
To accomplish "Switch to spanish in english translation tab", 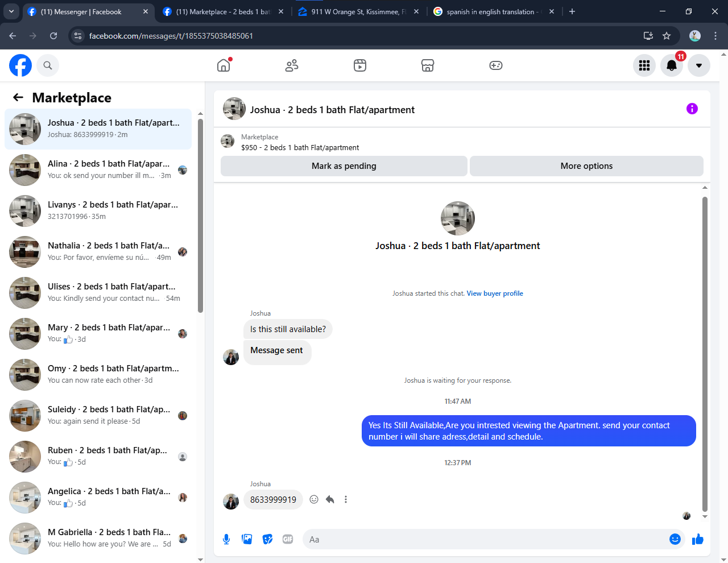I will pos(493,11).
